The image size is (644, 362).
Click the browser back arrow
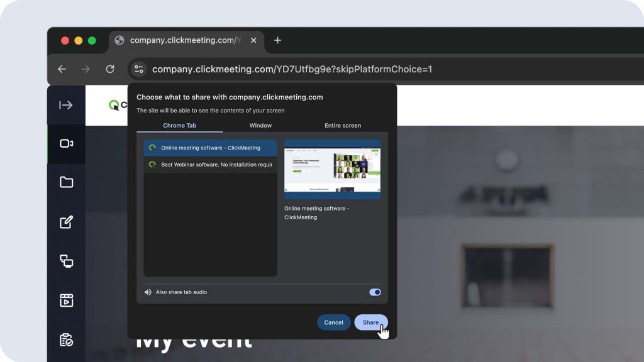pyautogui.click(x=62, y=69)
